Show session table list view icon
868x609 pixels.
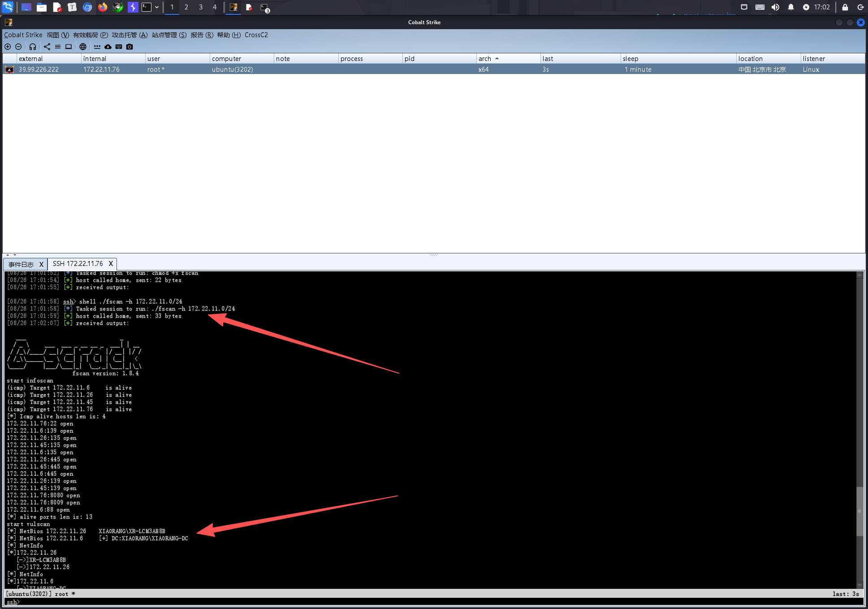[58, 47]
